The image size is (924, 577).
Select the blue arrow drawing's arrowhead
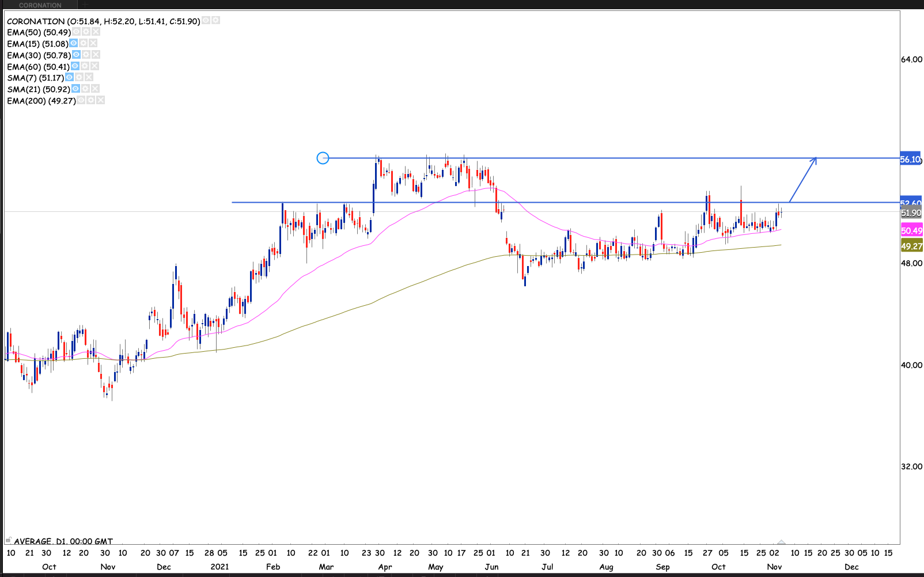pos(815,160)
